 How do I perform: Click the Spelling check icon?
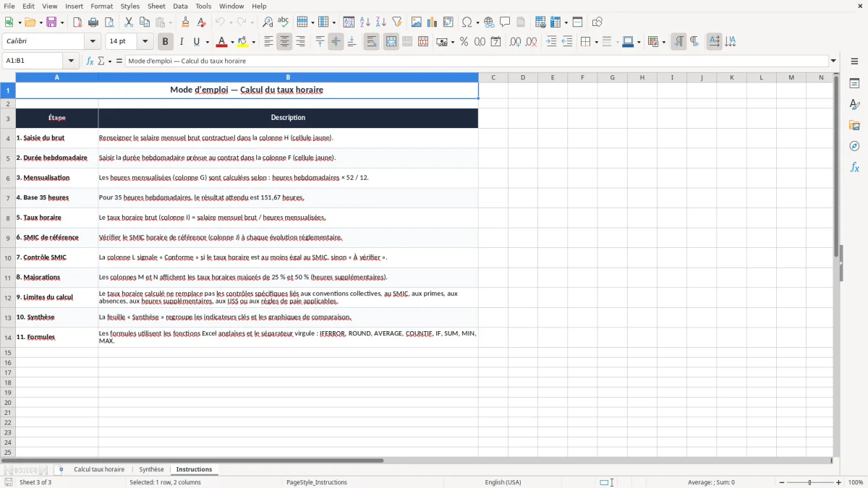tap(283, 22)
